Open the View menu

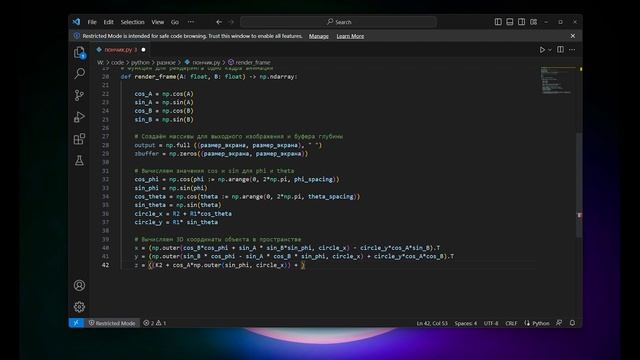point(158,22)
